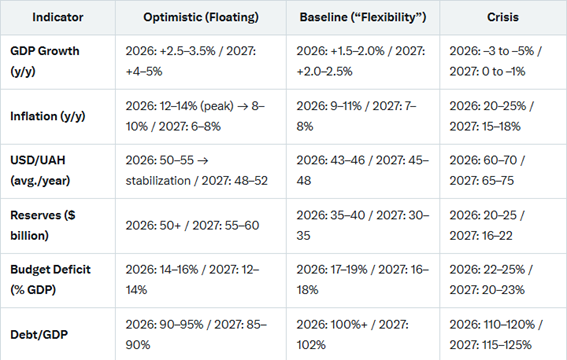Click the GDP Growth (y/y) row label
567x360 pixels.
coord(44,61)
